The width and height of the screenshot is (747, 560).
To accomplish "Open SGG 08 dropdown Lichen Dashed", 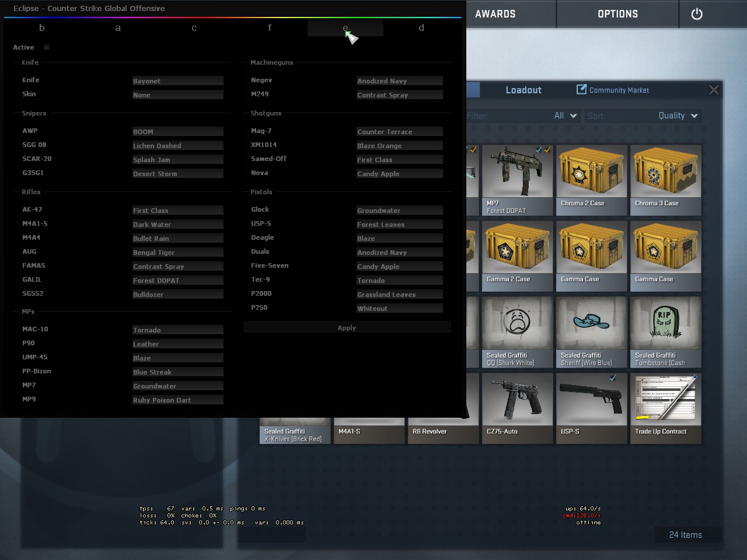I will (178, 145).
